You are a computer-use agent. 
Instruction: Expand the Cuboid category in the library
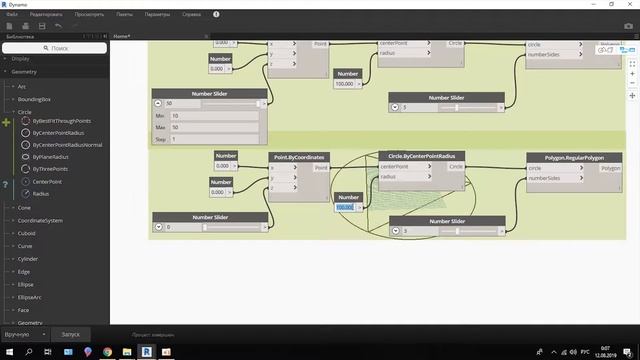(13, 233)
